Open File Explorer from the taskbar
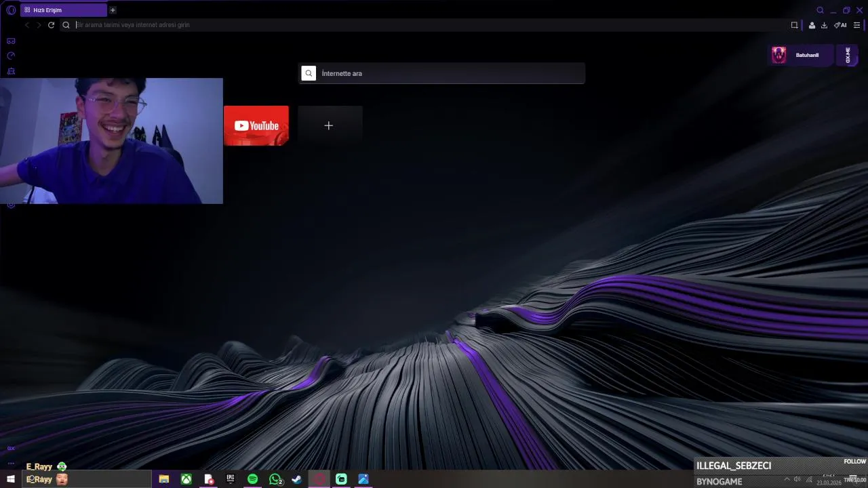The width and height of the screenshot is (868, 488). coord(164,479)
